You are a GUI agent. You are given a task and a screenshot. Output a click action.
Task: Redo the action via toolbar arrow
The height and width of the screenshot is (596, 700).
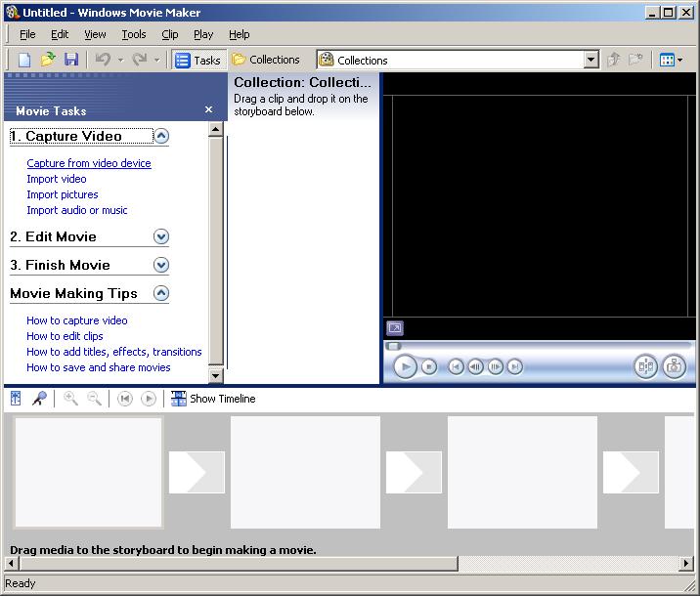coord(140,60)
